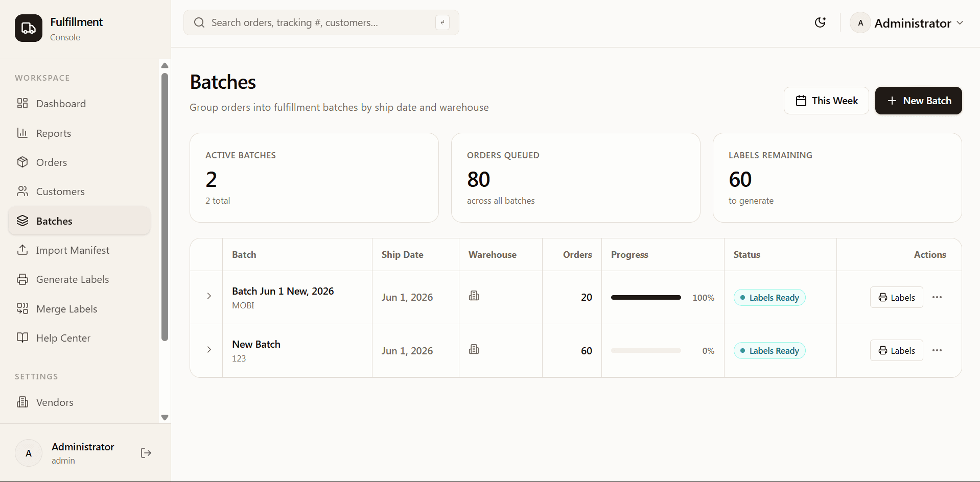Click the search magnifier icon
The width and height of the screenshot is (980, 482).
coord(199,22)
